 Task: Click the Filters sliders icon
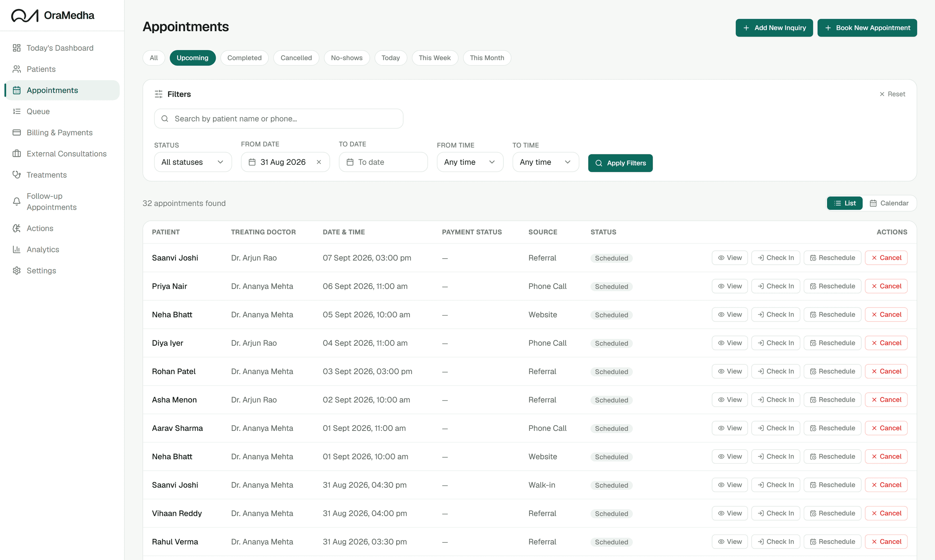click(159, 94)
